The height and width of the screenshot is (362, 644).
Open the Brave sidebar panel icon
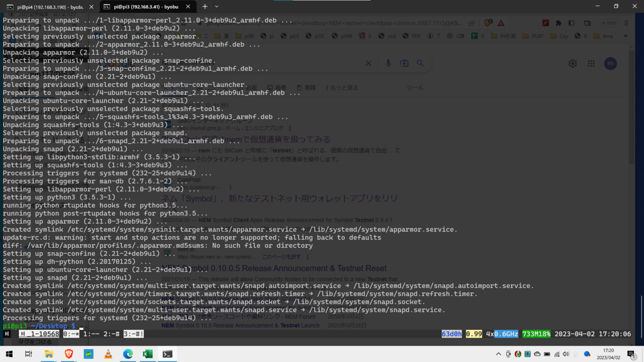572,23
